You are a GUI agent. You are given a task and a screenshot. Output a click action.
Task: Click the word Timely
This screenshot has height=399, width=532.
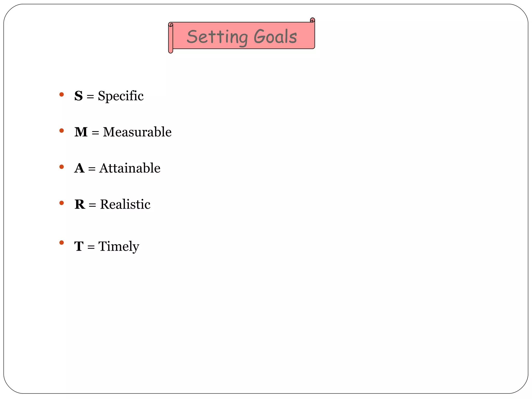(119, 247)
